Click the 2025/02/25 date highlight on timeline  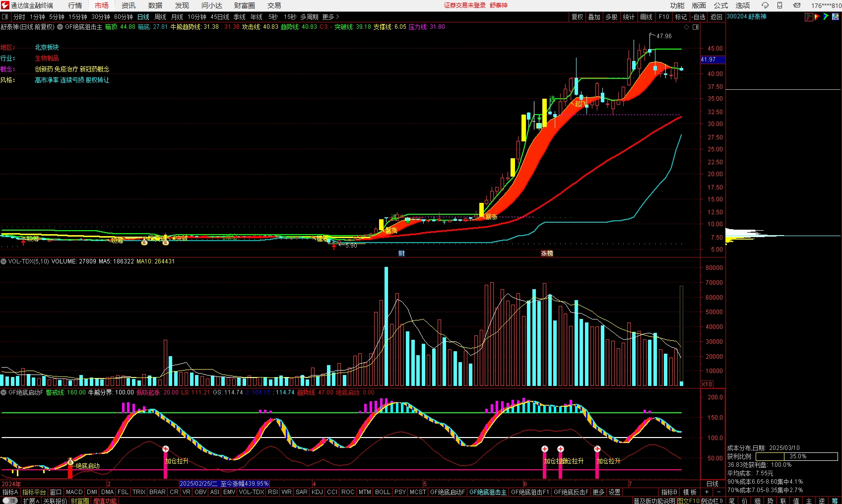pyautogui.click(x=224, y=484)
